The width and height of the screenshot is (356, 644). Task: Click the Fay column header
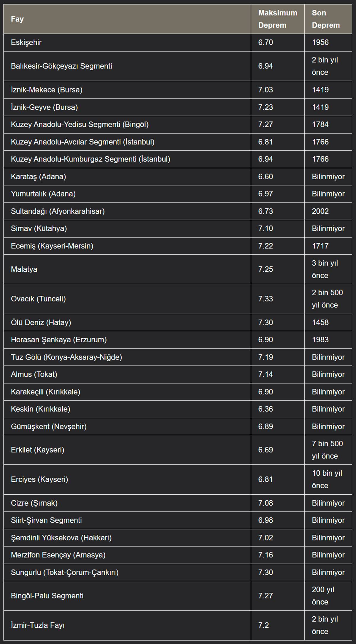tap(17, 19)
